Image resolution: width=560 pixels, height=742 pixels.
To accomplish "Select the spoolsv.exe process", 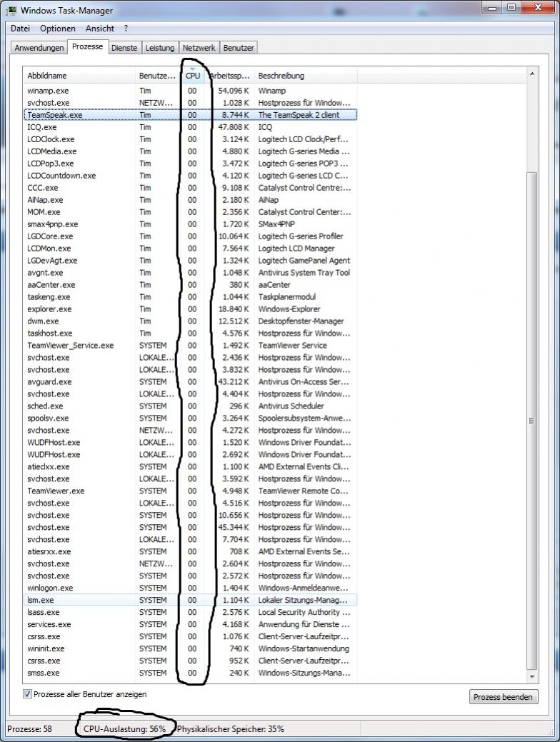I will click(x=190, y=418).
